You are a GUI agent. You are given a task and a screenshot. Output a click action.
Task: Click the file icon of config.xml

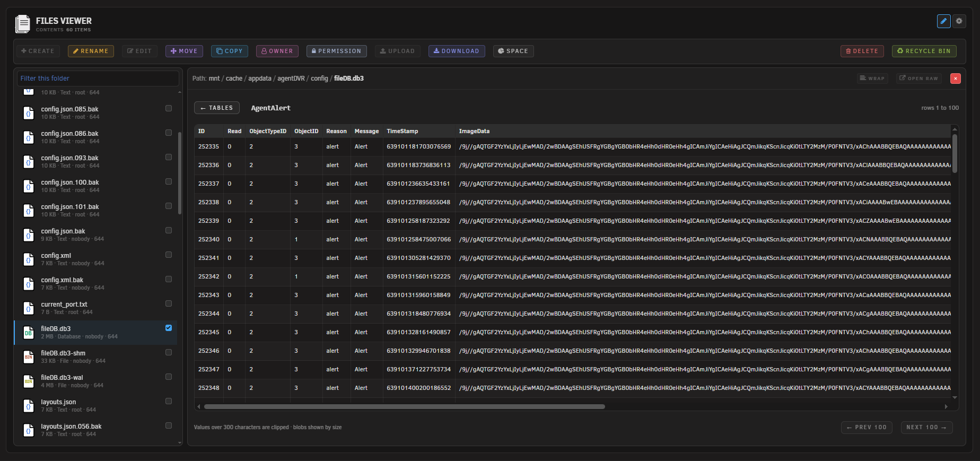29,259
